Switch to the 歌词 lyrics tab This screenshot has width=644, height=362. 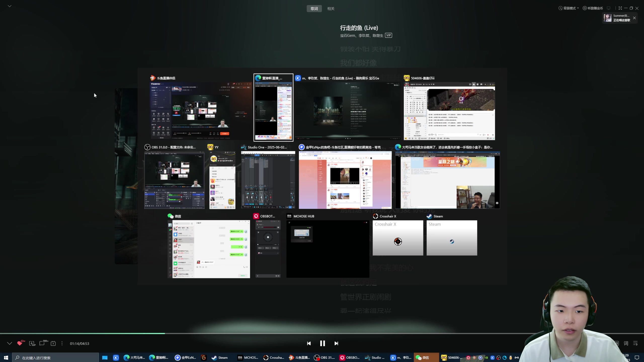point(314,9)
